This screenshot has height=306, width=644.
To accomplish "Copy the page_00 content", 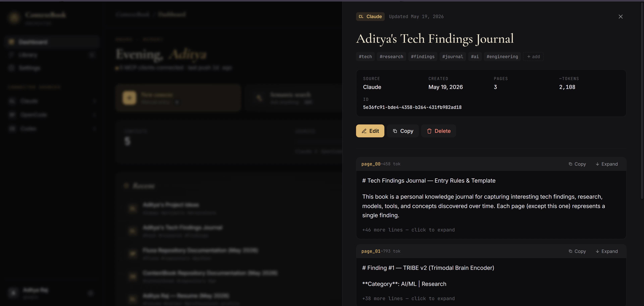I will pyautogui.click(x=577, y=164).
